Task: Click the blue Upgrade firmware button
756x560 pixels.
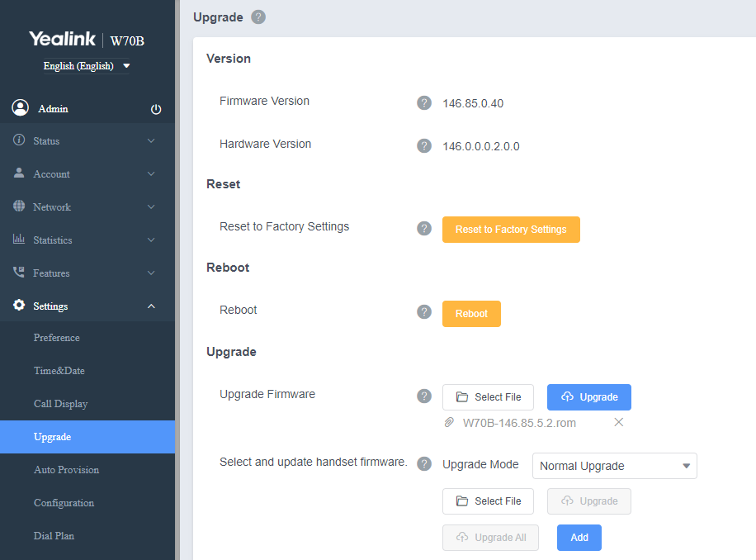Action: coord(588,397)
